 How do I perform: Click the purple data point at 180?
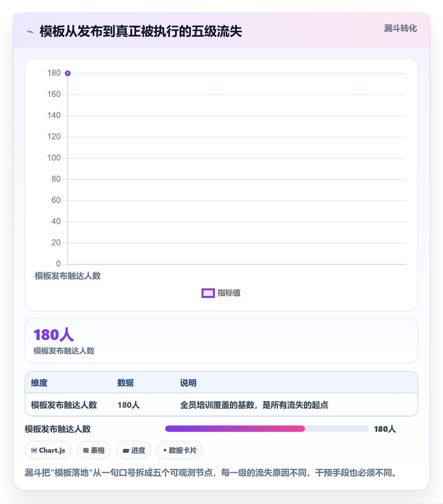click(68, 73)
